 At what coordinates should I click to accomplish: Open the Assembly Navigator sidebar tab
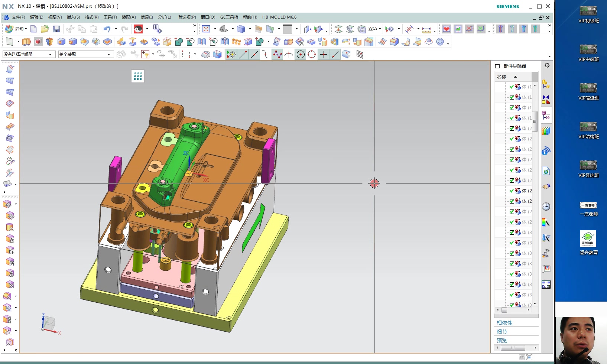click(546, 85)
